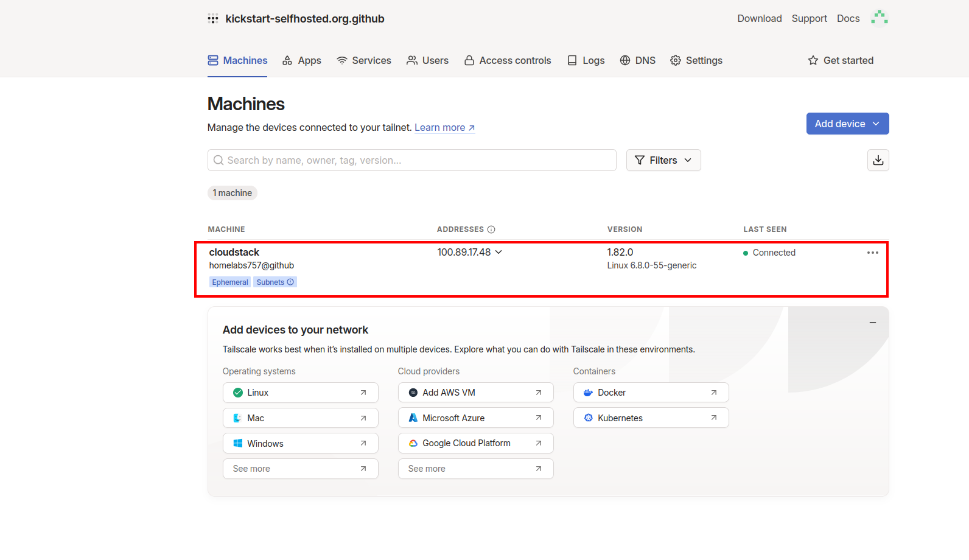
Task: Click the external arrow on Kubernetes row
Action: pos(714,418)
